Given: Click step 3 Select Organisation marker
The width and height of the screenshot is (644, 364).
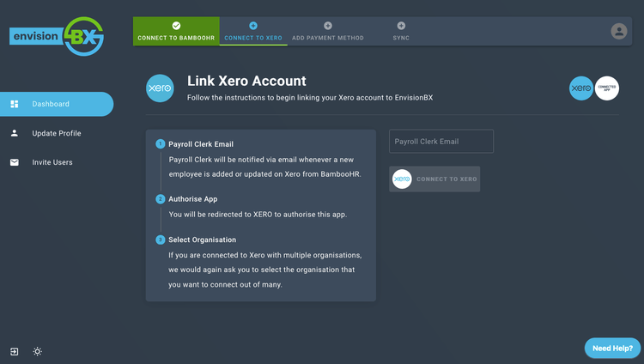Looking at the screenshot, I should click(x=160, y=240).
